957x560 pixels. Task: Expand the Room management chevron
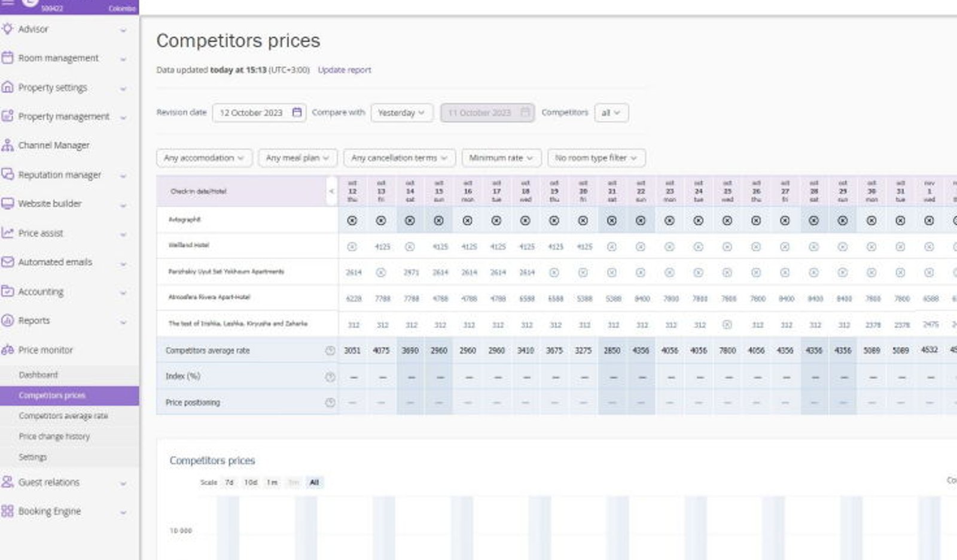pos(123,59)
